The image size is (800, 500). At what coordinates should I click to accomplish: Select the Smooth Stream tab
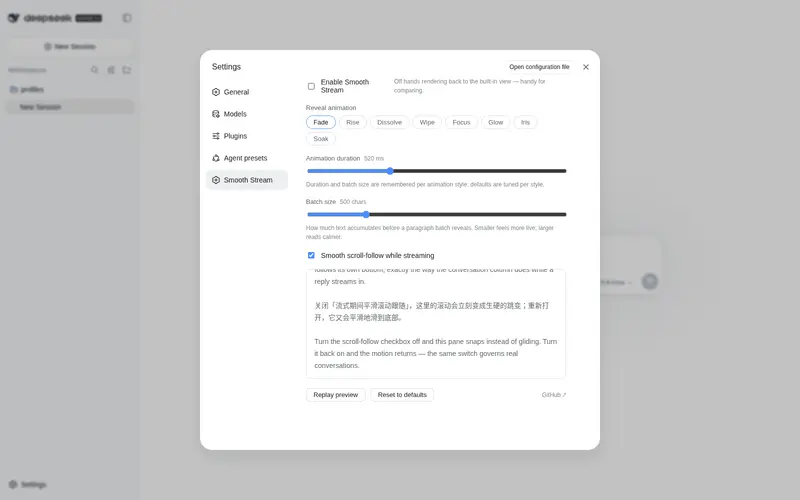tap(246, 180)
